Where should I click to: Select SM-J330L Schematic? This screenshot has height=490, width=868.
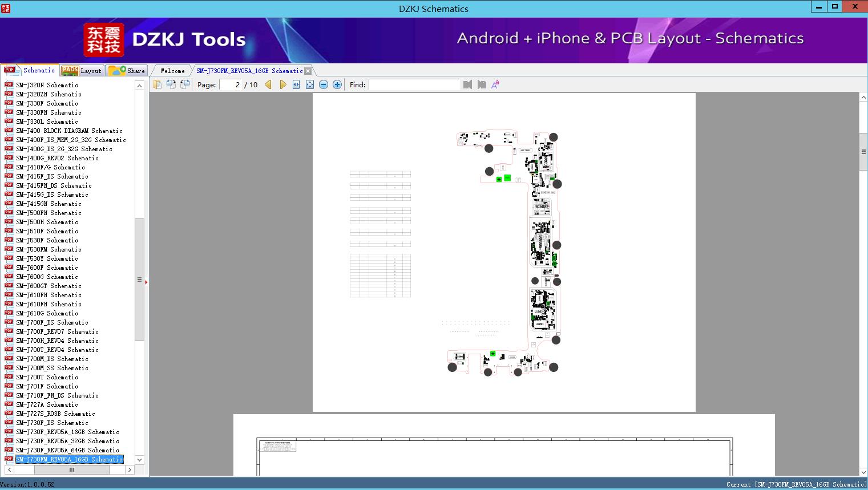click(47, 122)
